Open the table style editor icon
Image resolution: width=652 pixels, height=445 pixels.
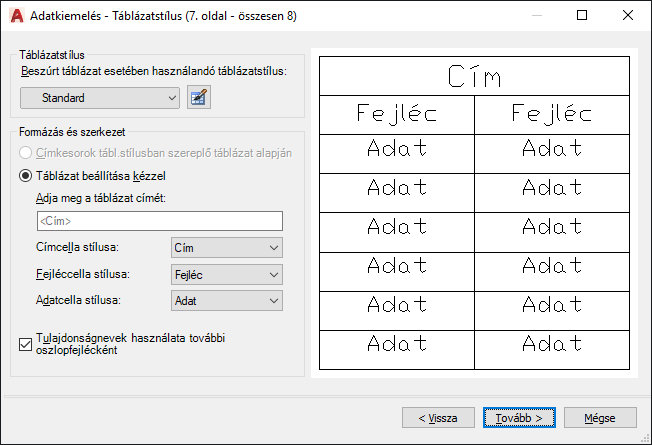[200, 97]
